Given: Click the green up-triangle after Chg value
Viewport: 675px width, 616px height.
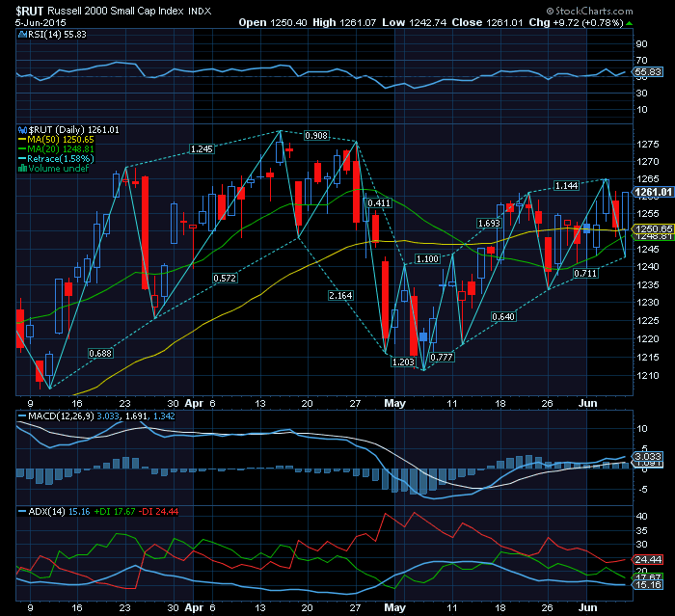Looking at the screenshot, I should coord(630,23).
